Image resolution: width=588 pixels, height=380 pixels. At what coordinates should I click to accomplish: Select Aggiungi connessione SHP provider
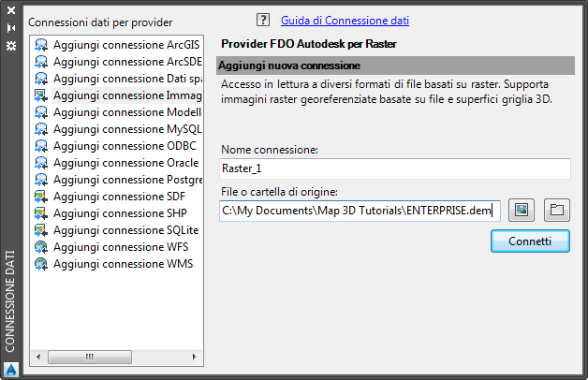(110, 213)
